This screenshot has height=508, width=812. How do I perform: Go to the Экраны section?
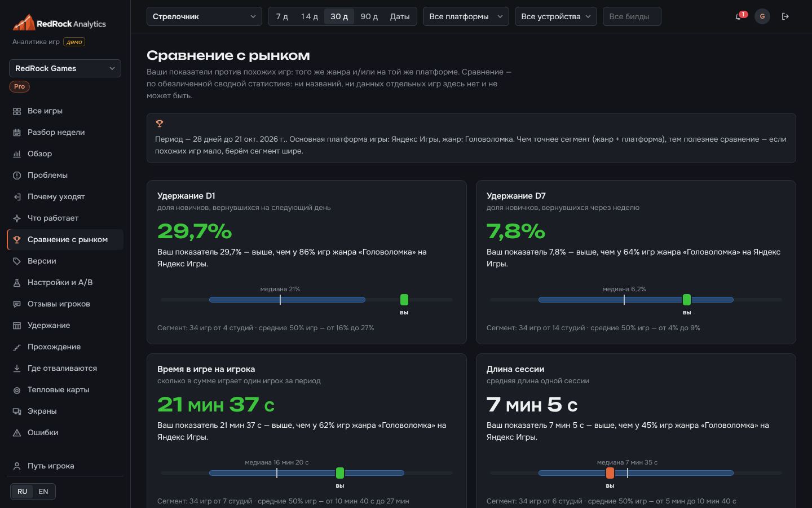[65, 411]
